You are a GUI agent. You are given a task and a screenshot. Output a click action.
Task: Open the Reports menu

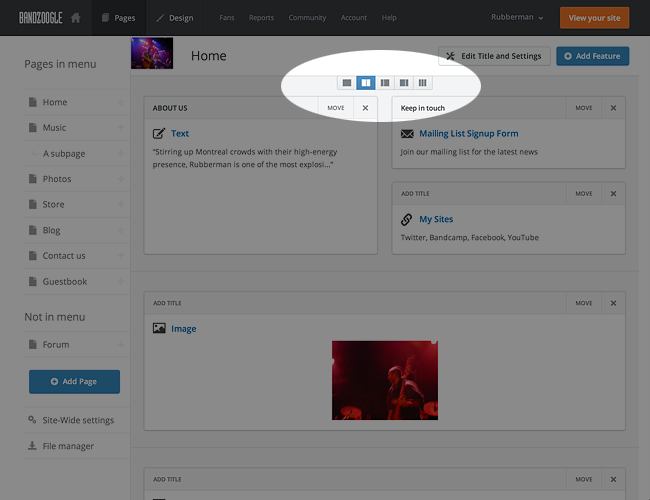click(261, 18)
